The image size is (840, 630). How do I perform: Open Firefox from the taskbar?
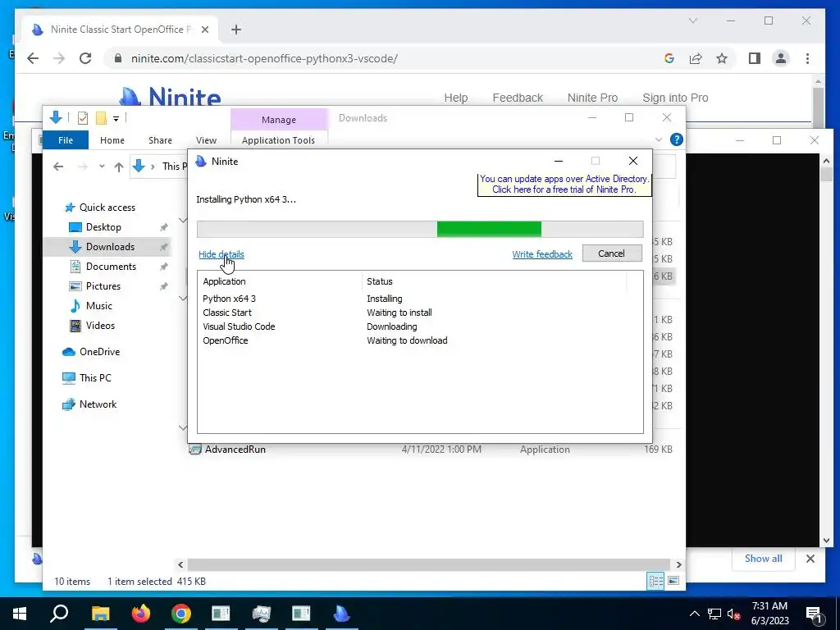point(141,614)
